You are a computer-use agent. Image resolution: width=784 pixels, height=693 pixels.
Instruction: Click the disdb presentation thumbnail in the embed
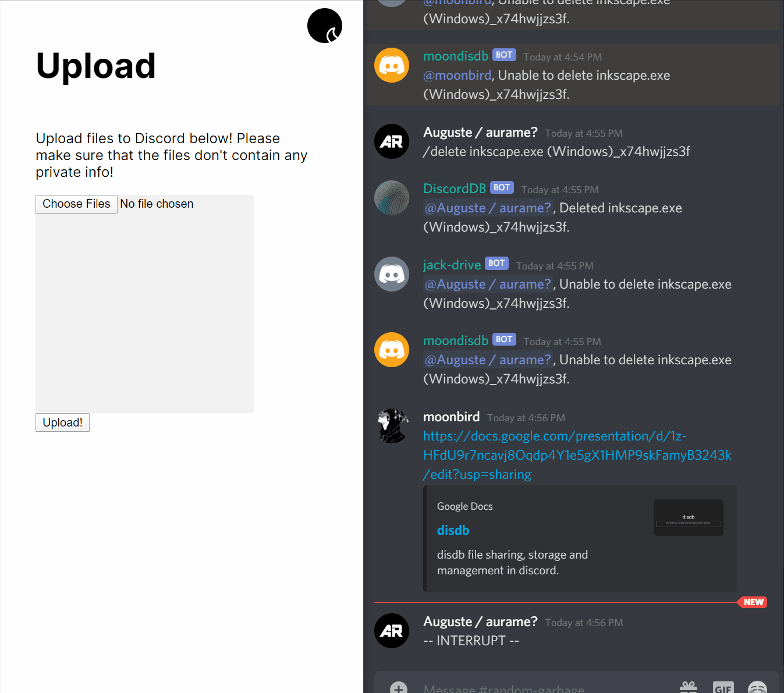pos(689,517)
